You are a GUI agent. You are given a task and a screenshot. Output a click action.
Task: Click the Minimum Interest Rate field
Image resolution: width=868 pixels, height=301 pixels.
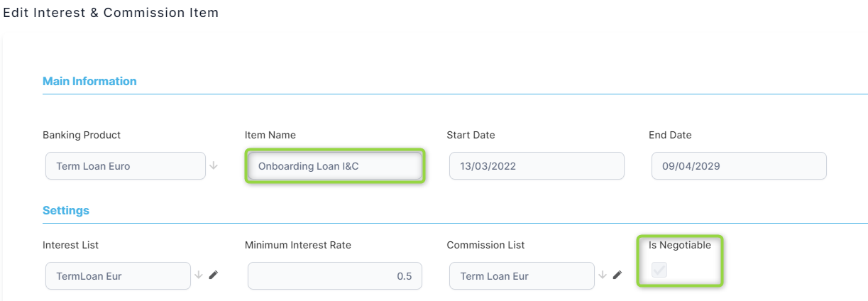pyautogui.click(x=334, y=276)
